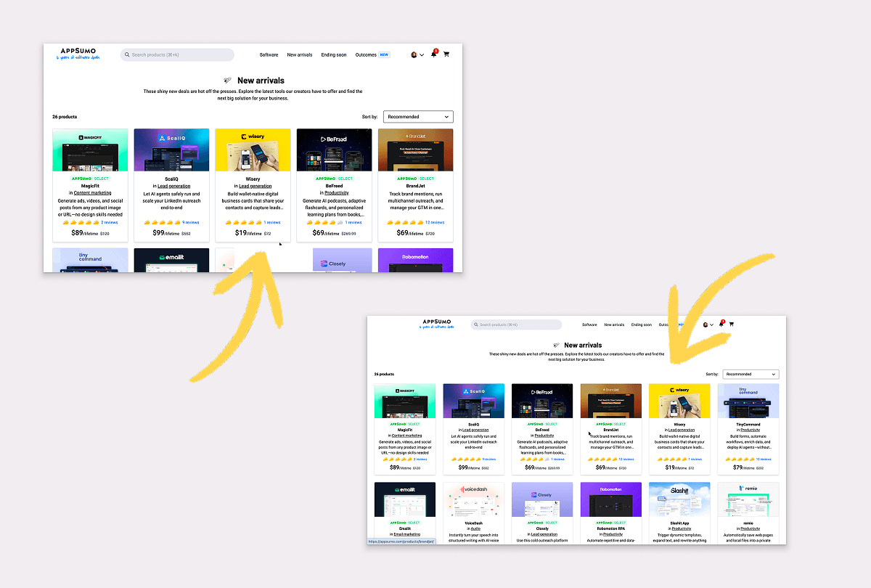Image resolution: width=871 pixels, height=588 pixels.
Task: Expand Sort by Recommended dropdown, top-left window
Action: (419, 116)
